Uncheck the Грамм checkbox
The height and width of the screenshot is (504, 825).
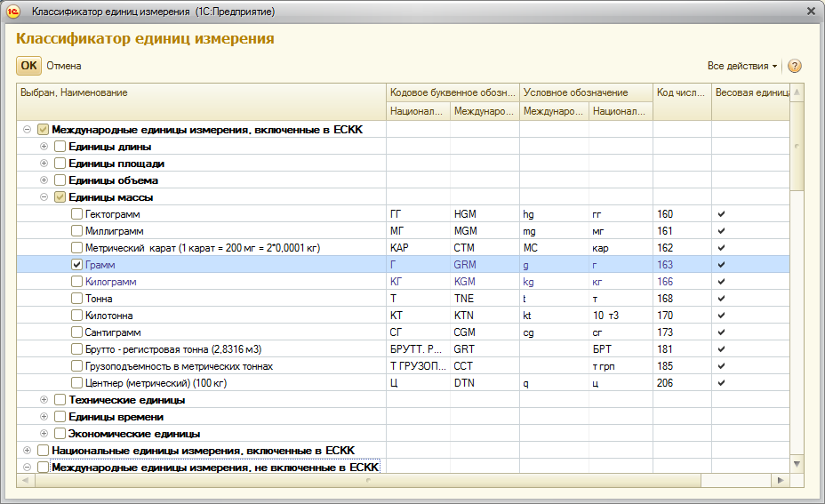77,265
